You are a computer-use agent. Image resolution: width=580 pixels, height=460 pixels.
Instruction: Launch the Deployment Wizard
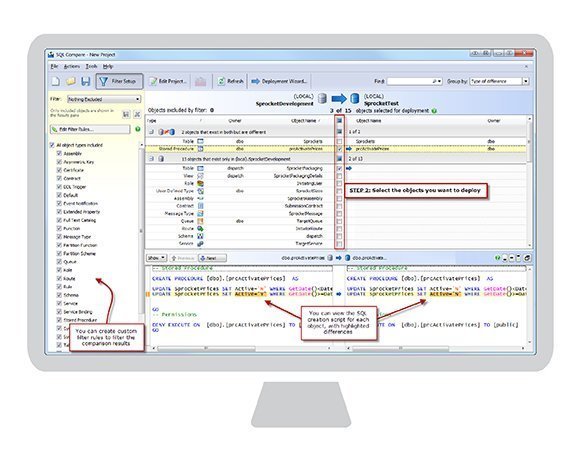click(279, 81)
